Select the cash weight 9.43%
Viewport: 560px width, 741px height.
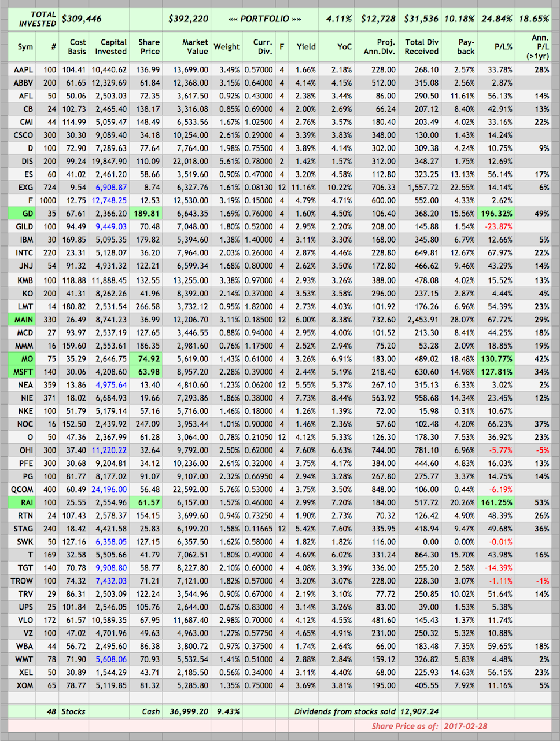click(x=227, y=711)
